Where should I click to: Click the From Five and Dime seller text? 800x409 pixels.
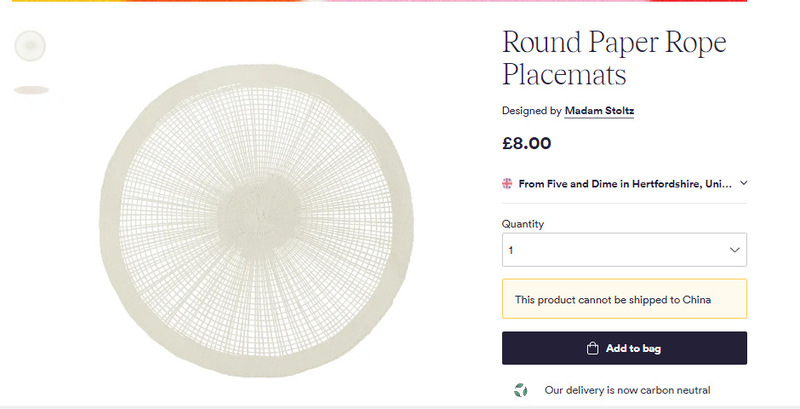coord(625,184)
